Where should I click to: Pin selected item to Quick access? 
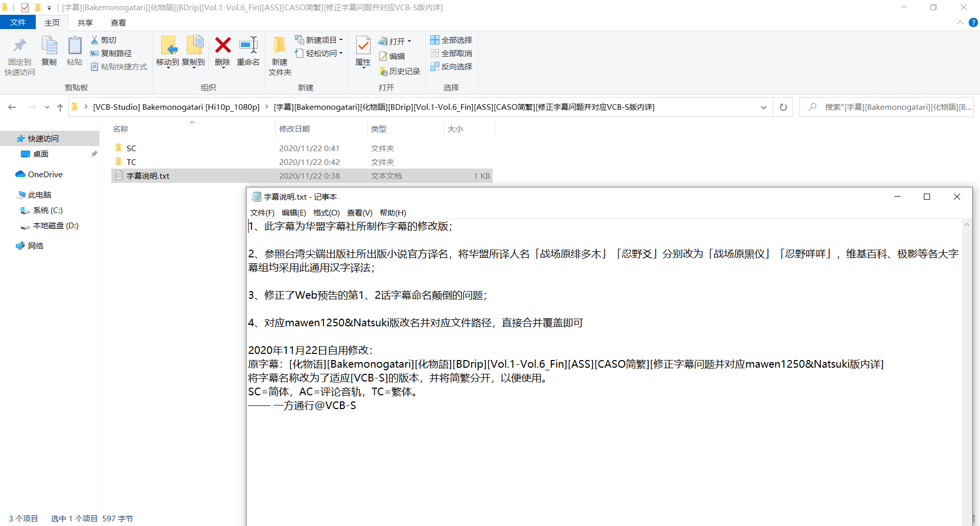[x=20, y=56]
